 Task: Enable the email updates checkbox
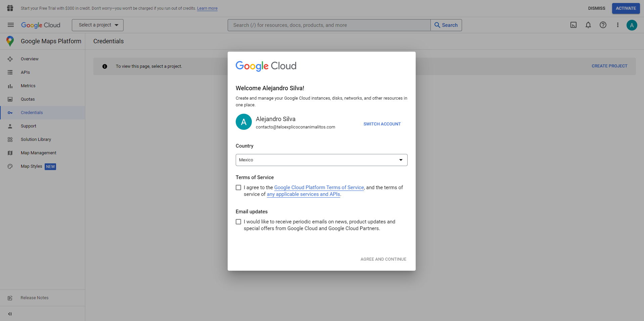238,222
